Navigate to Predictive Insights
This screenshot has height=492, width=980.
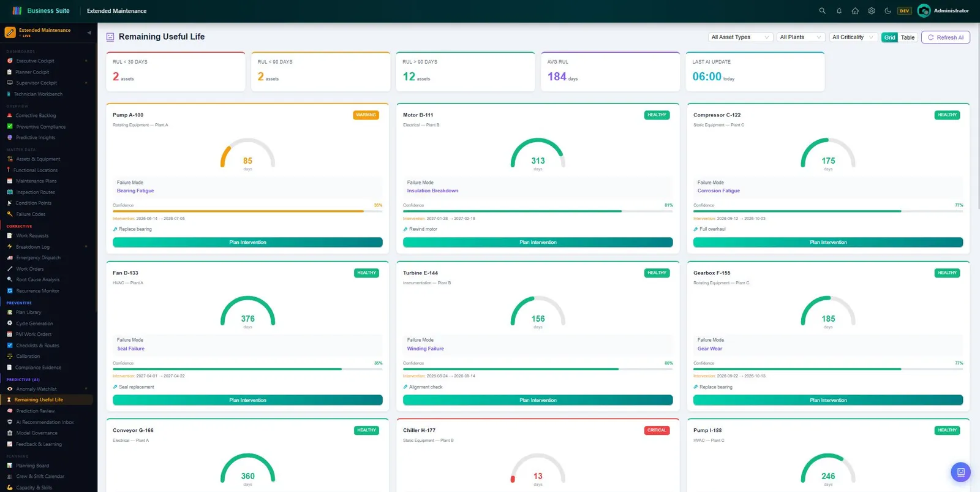point(36,138)
